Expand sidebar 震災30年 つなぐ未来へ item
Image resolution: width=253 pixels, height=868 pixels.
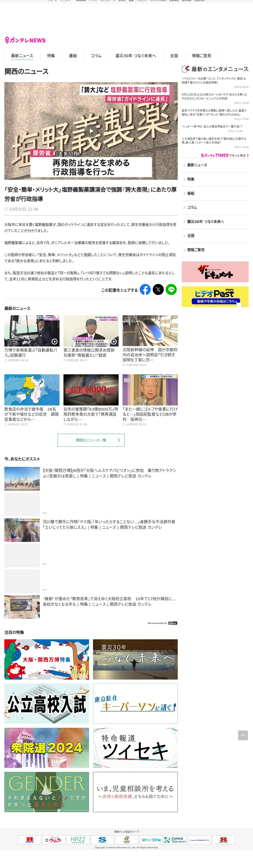(x=215, y=222)
